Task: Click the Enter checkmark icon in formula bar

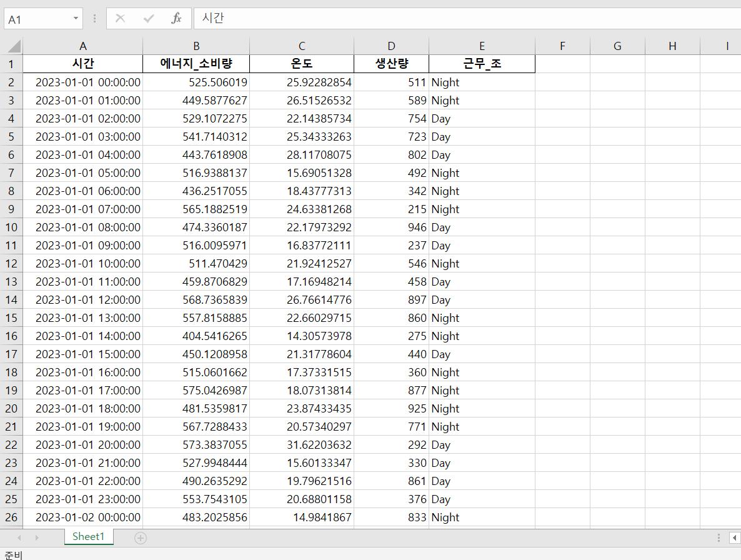Action: (x=148, y=19)
